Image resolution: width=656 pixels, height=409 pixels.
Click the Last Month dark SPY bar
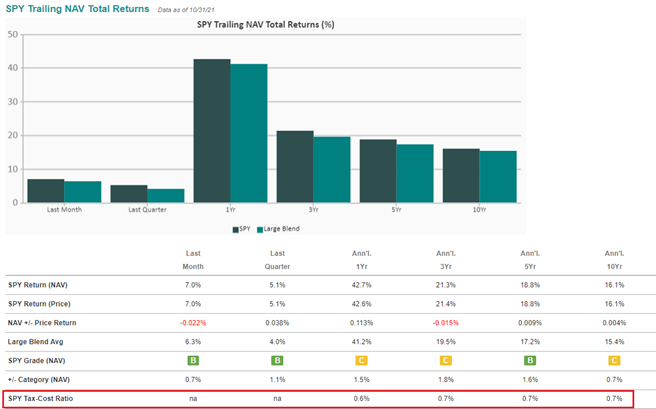tap(46, 191)
